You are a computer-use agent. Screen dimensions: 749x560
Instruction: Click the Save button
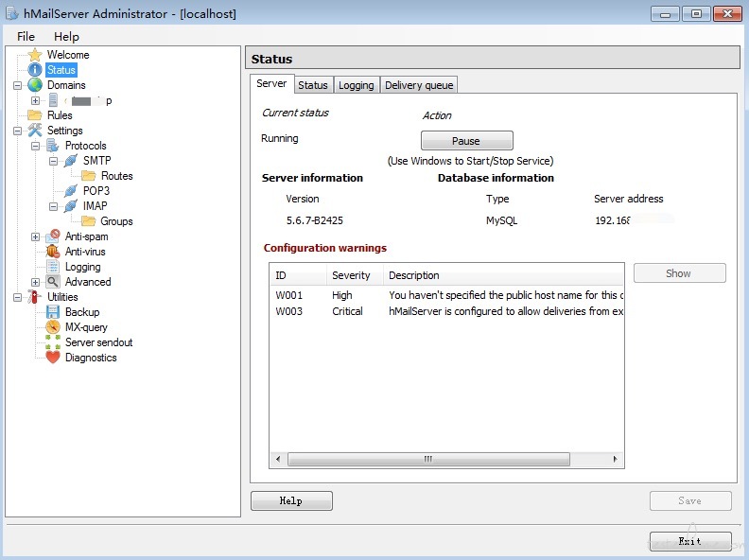point(690,500)
